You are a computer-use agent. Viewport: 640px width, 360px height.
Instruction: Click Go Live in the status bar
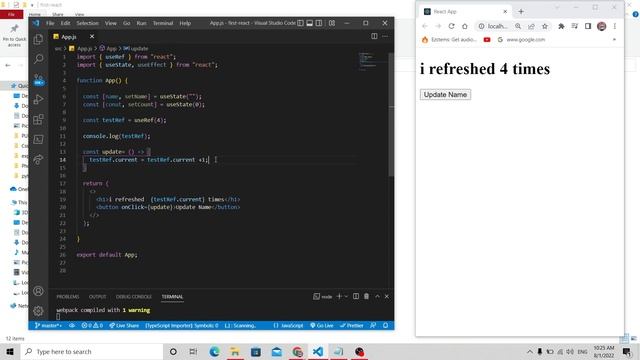coord(322,325)
